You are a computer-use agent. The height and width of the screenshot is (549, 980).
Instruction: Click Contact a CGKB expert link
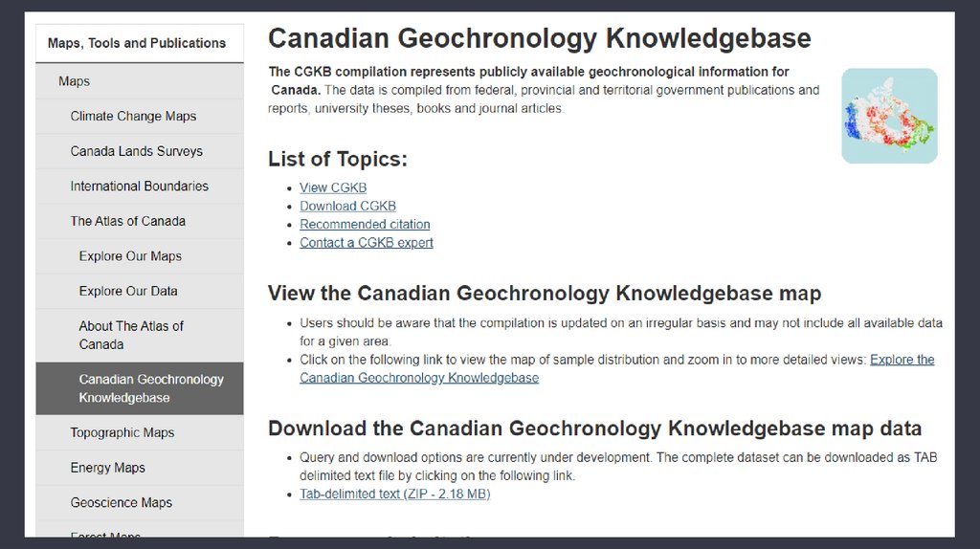tap(366, 242)
